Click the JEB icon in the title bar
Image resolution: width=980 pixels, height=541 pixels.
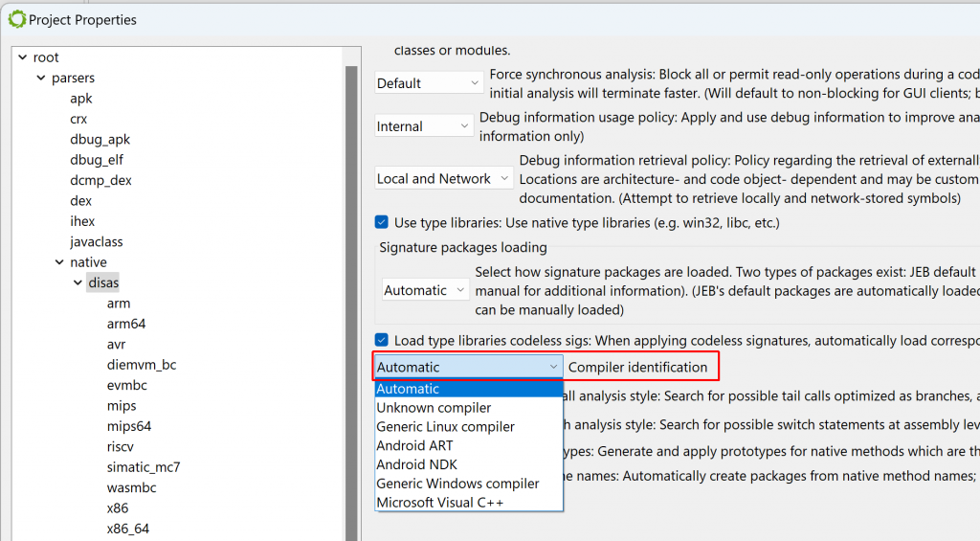[x=16, y=19]
